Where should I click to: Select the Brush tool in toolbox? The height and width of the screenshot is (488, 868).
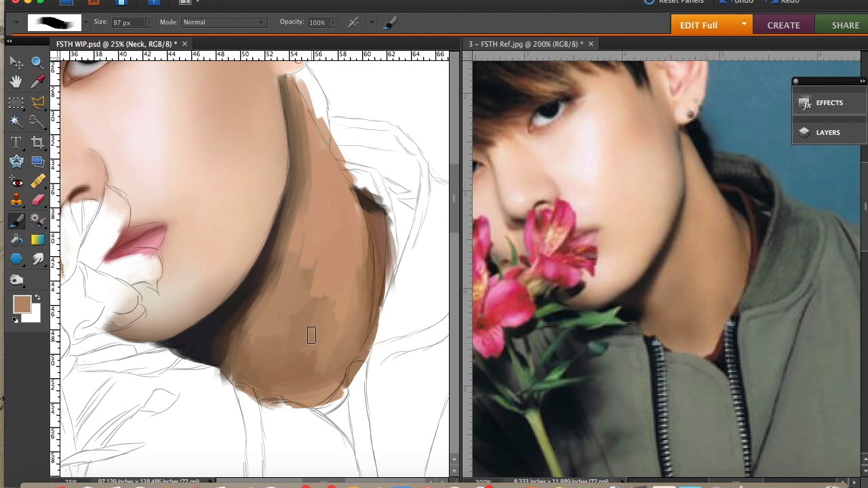click(x=16, y=221)
